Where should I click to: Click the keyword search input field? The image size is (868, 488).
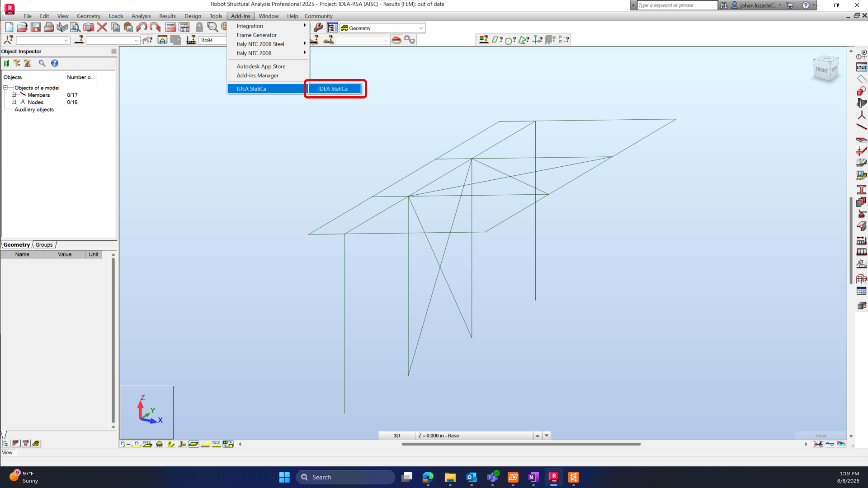pyautogui.click(x=677, y=5)
